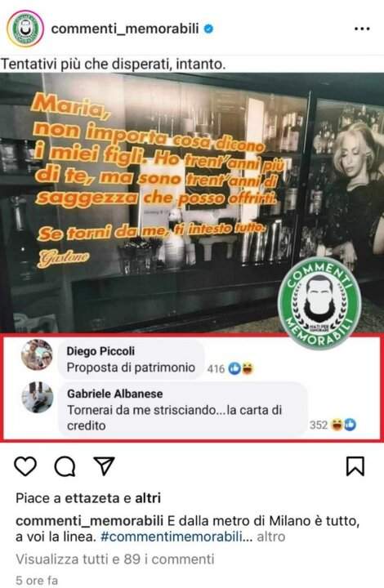Tap the Maria billboard post image
Image resolution: width=384 pixels, height=588 pixels.
[192, 203]
